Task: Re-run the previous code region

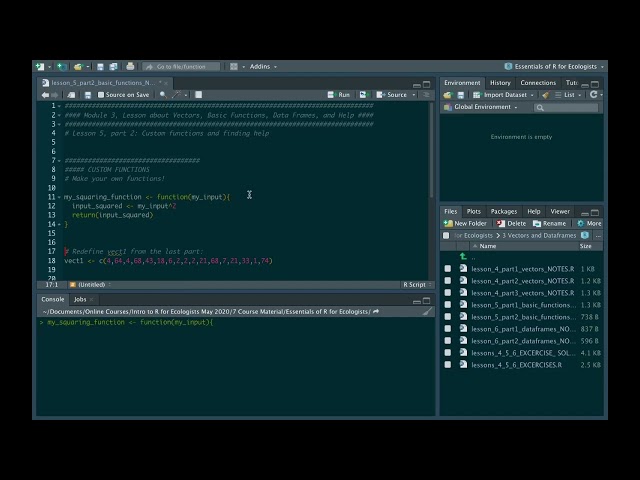Action: [363, 95]
